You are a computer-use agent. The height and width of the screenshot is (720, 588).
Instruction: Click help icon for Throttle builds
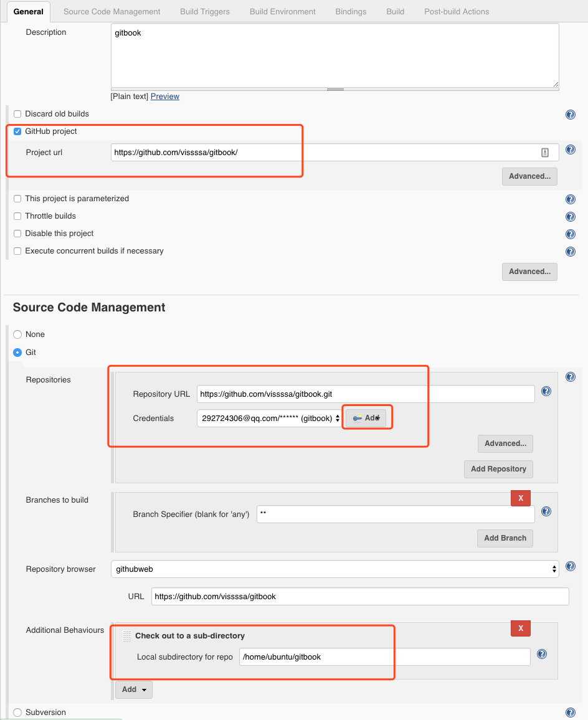pyautogui.click(x=570, y=217)
